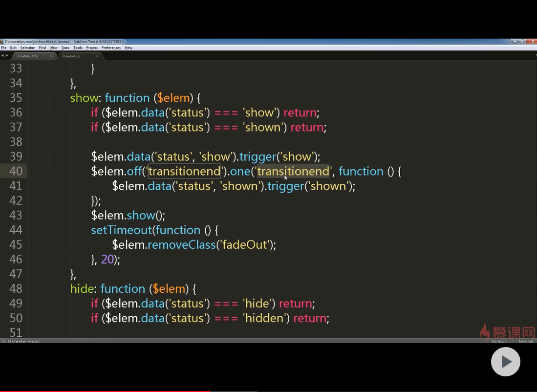Click the '===' operator on line 37
The image size is (537, 392).
click(226, 128)
